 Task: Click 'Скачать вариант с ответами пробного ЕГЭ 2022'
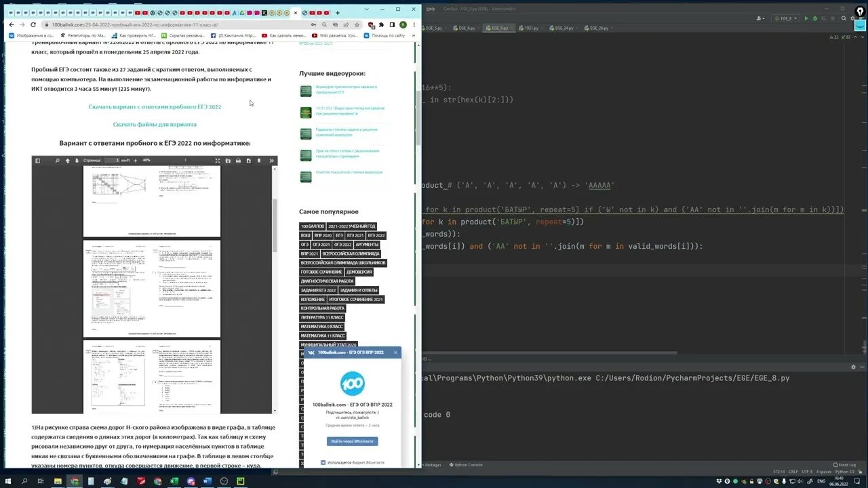(x=155, y=106)
